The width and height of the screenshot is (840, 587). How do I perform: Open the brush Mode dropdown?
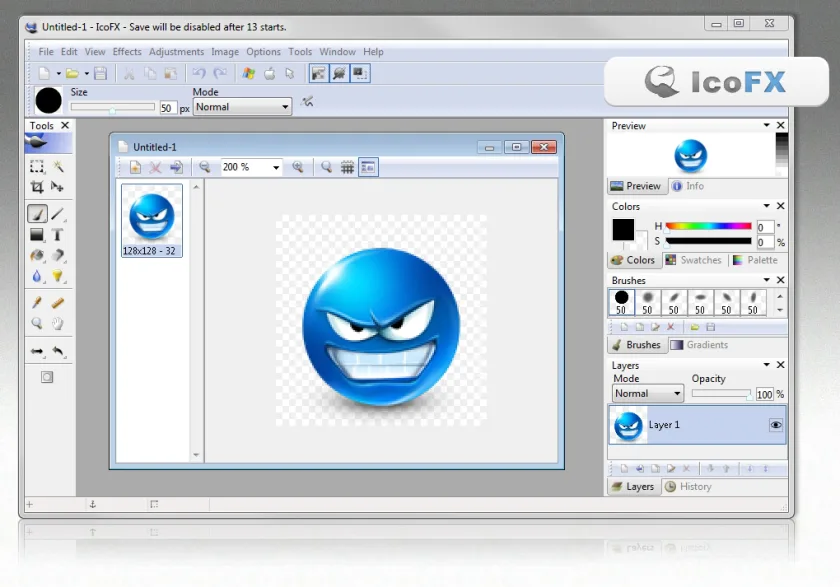click(x=242, y=107)
